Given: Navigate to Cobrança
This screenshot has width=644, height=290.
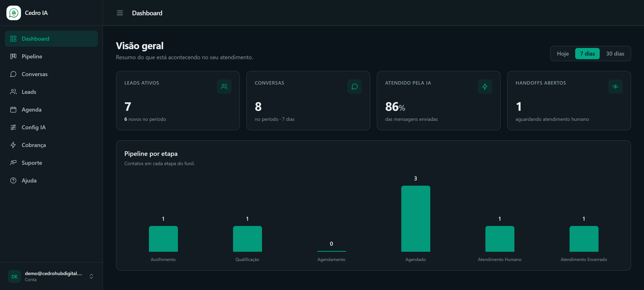Looking at the screenshot, I should click(51, 145).
